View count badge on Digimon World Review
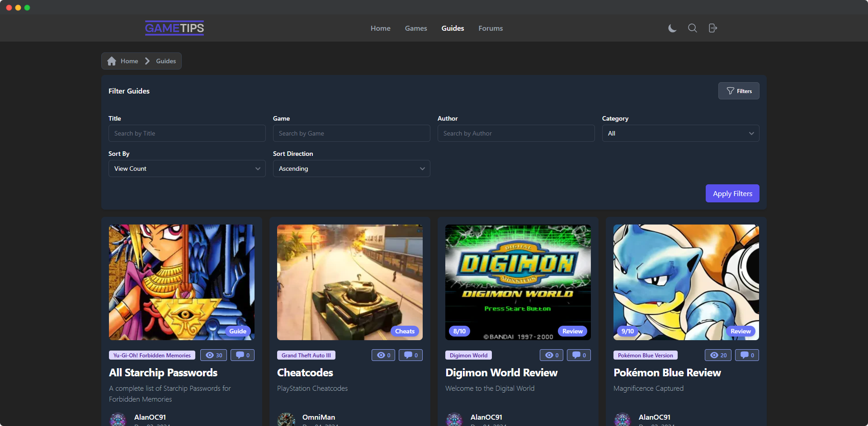The image size is (868, 426). [x=552, y=355]
